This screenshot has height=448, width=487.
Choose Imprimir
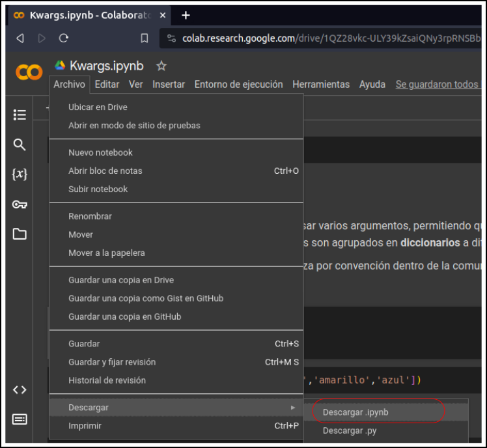tap(176, 426)
